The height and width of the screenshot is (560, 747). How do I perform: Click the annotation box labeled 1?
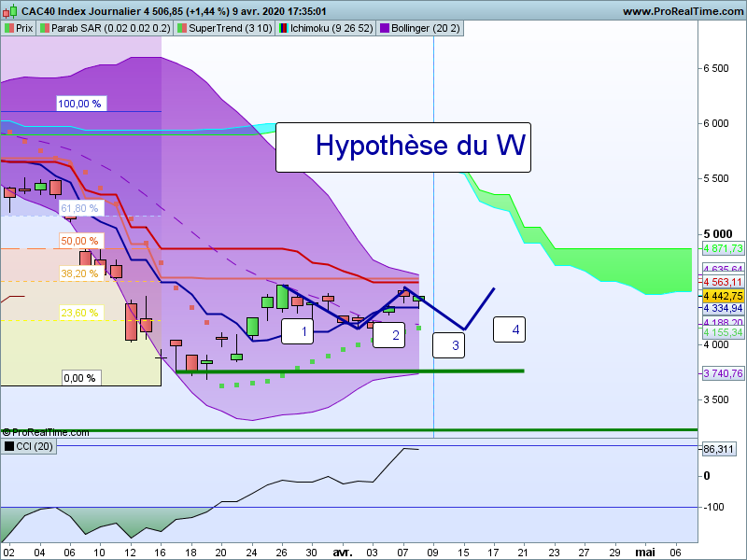click(x=297, y=331)
